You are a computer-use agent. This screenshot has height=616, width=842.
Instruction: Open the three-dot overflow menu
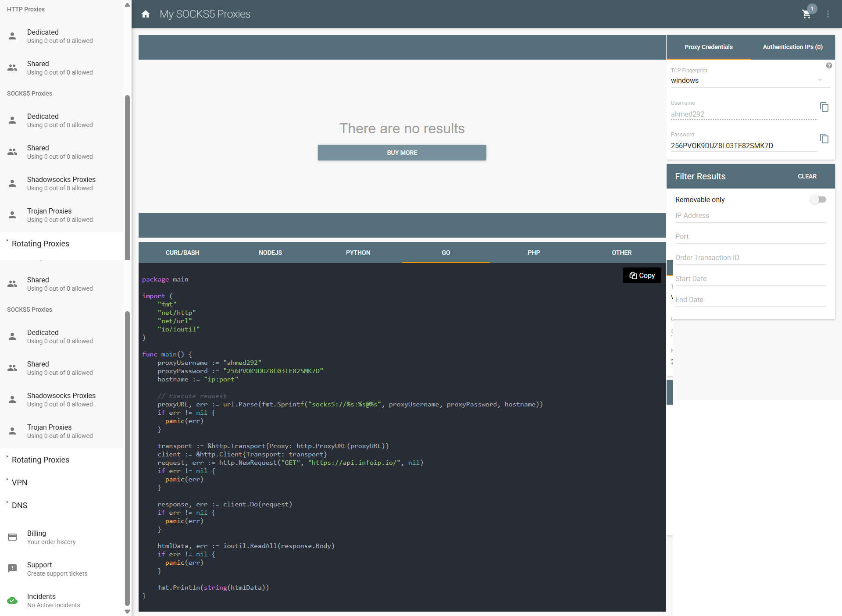828,14
